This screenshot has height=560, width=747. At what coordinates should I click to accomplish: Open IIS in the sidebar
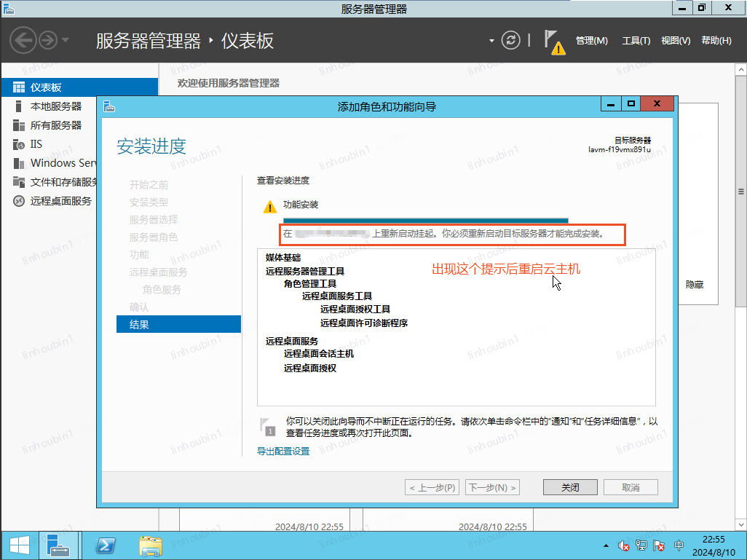tap(36, 144)
